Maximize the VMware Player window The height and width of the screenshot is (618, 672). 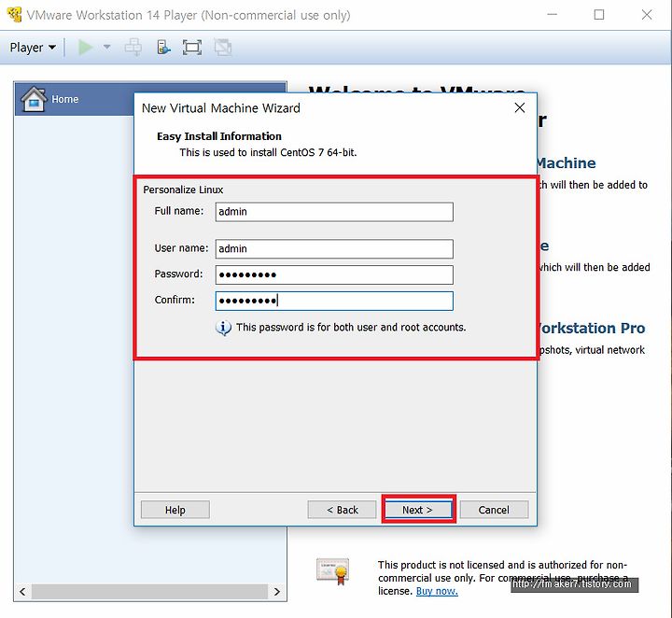pos(599,15)
